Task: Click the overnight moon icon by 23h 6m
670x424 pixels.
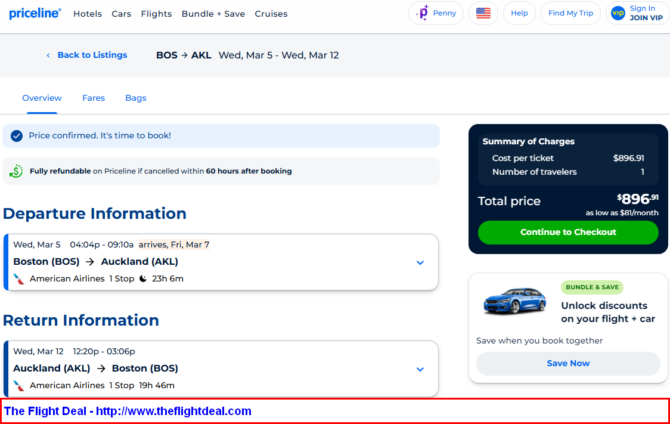Action: tap(143, 279)
